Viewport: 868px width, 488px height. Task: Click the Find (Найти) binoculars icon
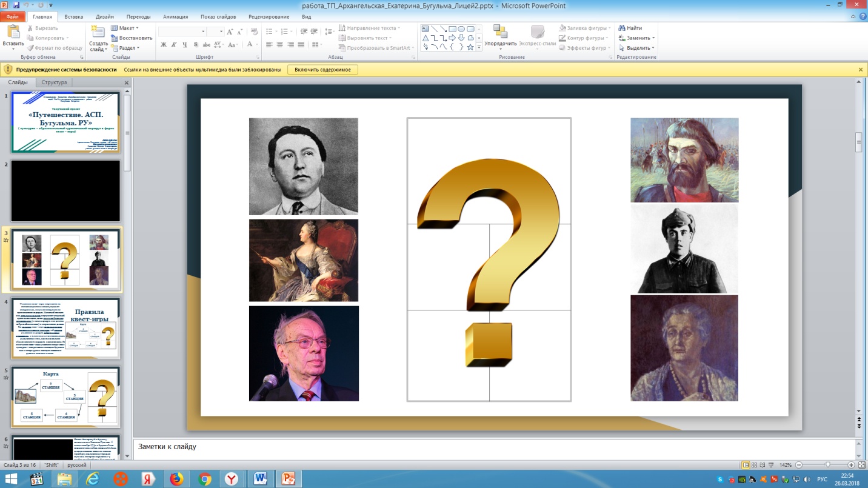tap(622, 28)
